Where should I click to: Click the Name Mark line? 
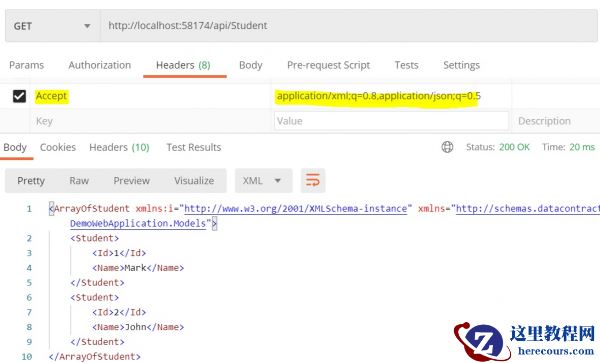click(138, 268)
